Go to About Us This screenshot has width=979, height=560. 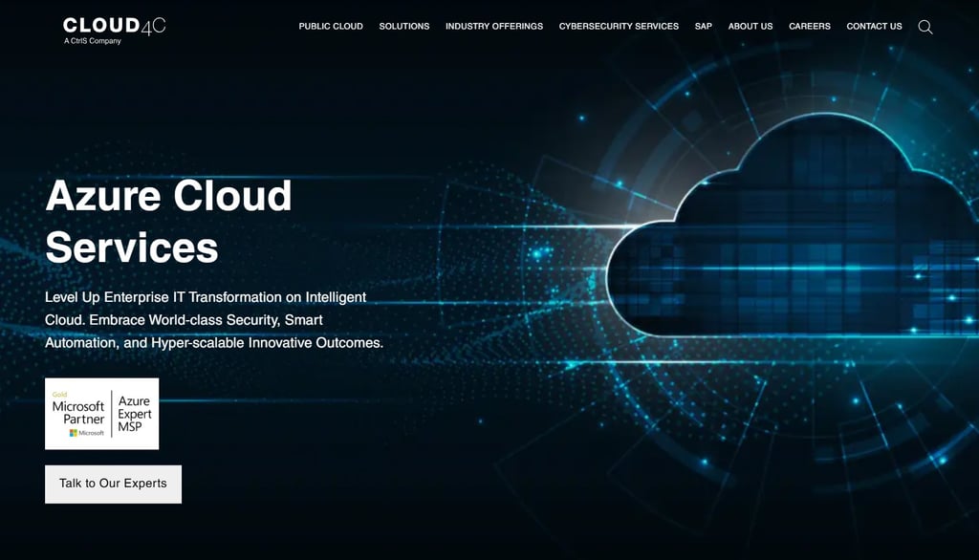[x=750, y=26]
